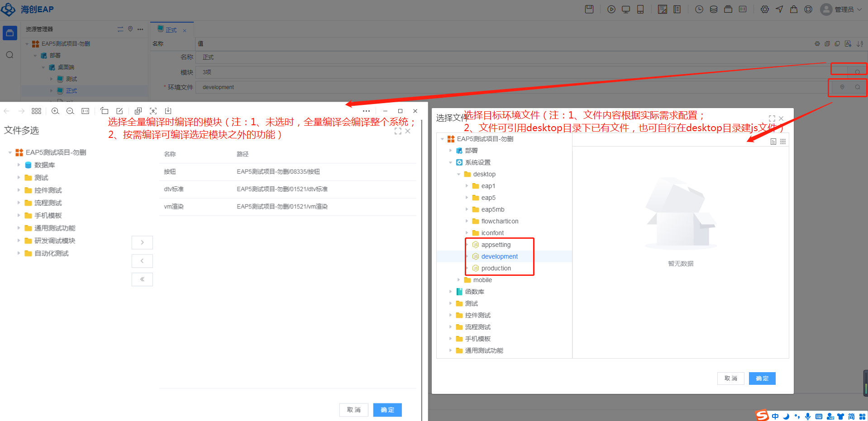Open the settings gear icon in header
Image resolution: width=868 pixels, height=421 pixels.
point(764,9)
